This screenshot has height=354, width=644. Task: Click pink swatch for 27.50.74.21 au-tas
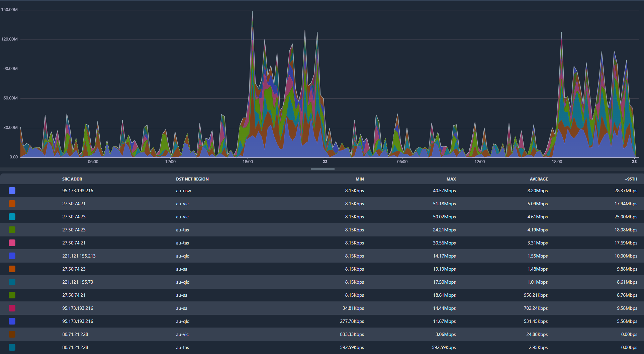[x=12, y=243]
